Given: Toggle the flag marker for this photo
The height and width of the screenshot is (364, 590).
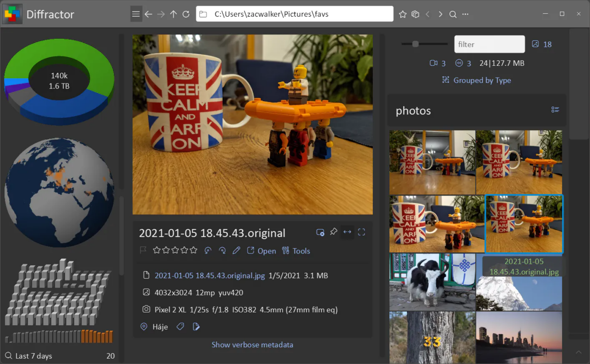Looking at the screenshot, I should point(143,251).
